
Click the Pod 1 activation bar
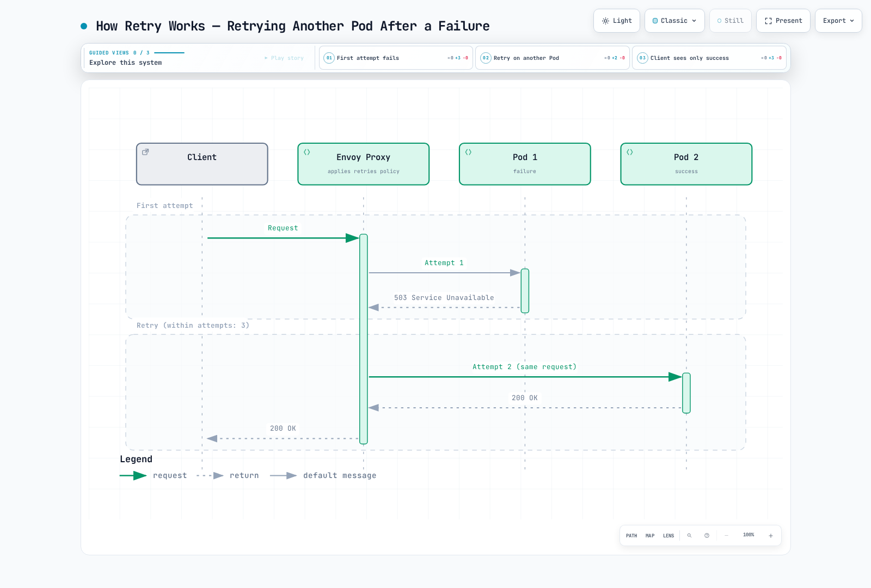click(525, 291)
